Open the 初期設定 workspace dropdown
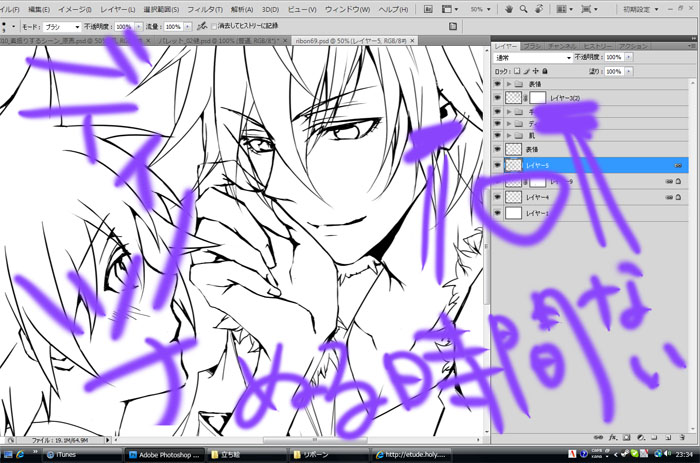Screen dimensions: 700x463 click(641, 9)
